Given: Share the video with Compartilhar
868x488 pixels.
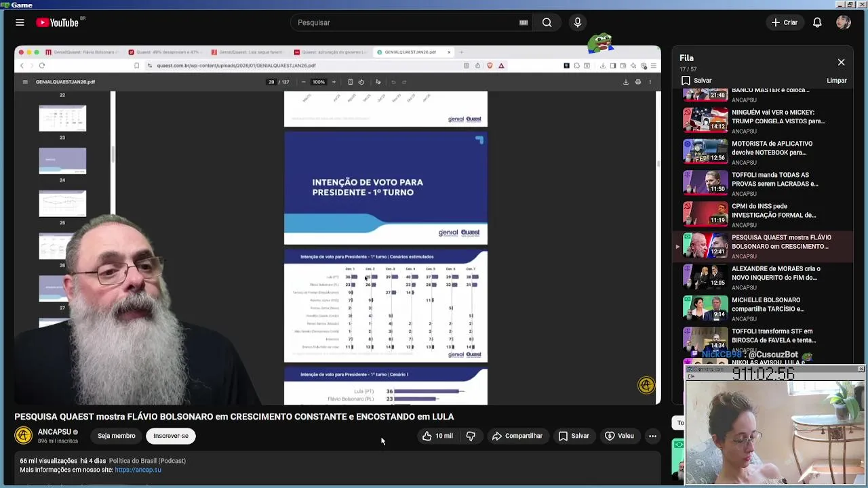Looking at the screenshot, I should [517, 436].
